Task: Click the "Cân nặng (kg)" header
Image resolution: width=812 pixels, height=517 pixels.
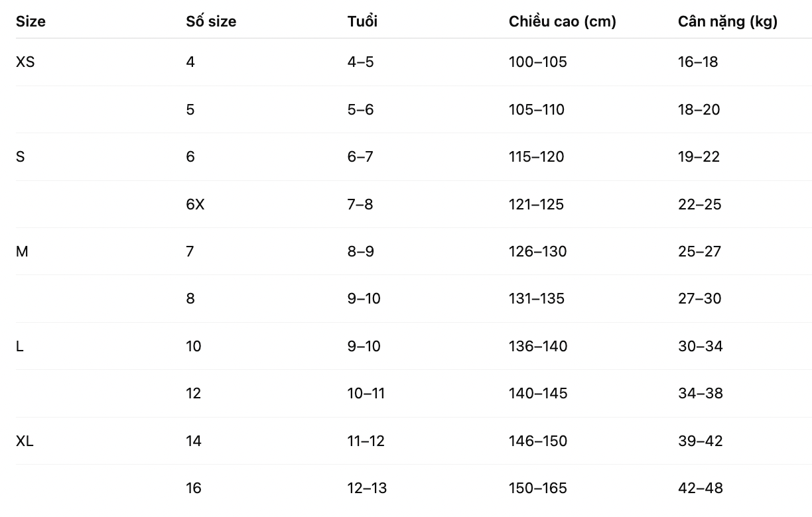Action: tap(728, 21)
